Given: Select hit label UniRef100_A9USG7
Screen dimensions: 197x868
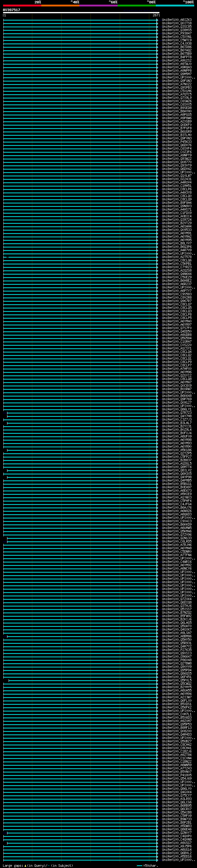Looking at the screenshot, I should (177, 843).
